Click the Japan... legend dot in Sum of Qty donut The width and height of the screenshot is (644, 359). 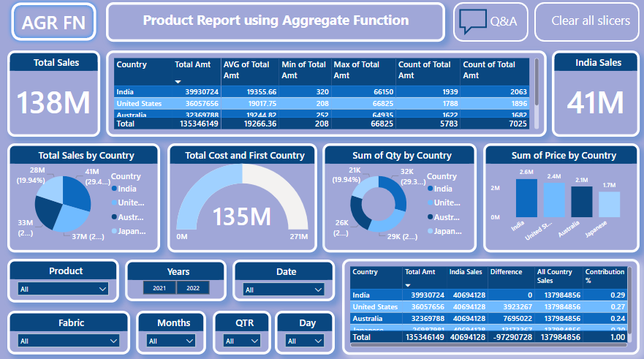(x=430, y=231)
